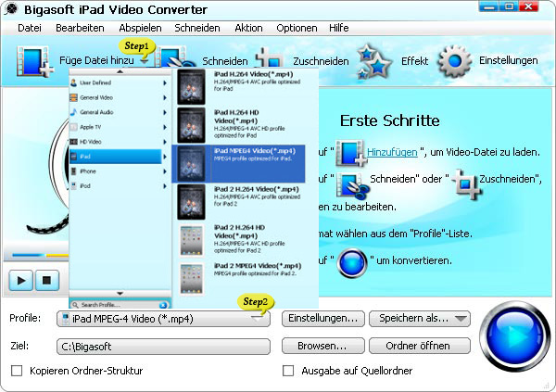Image resolution: width=556 pixels, height=392 pixels.
Task: Select the Zuschneiden crop tool
Action: pyautogui.click(x=271, y=59)
